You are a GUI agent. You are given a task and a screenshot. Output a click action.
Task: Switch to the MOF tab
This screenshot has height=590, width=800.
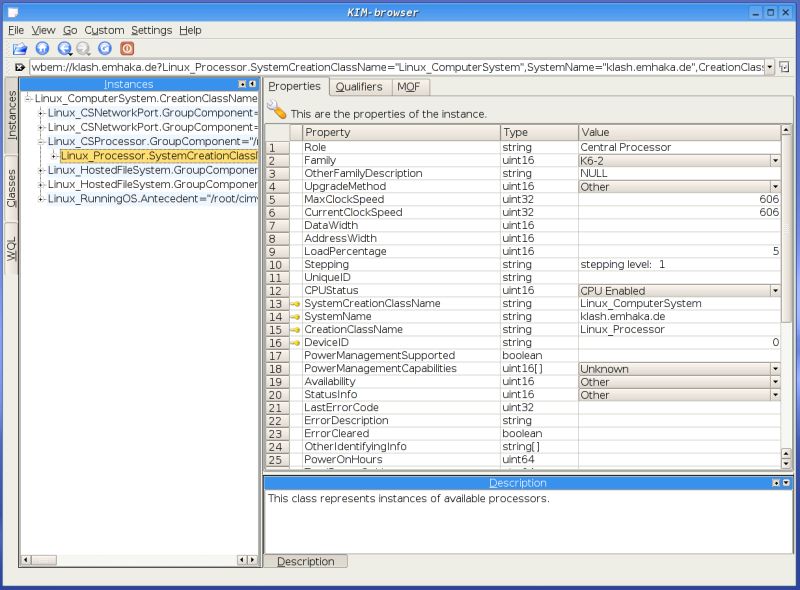click(409, 87)
